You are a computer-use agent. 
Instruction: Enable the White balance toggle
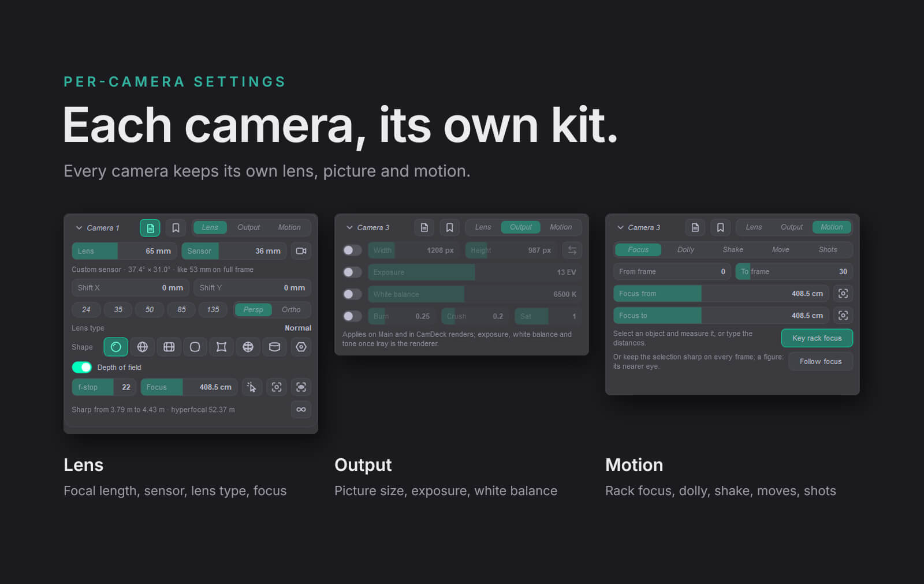[x=352, y=294]
